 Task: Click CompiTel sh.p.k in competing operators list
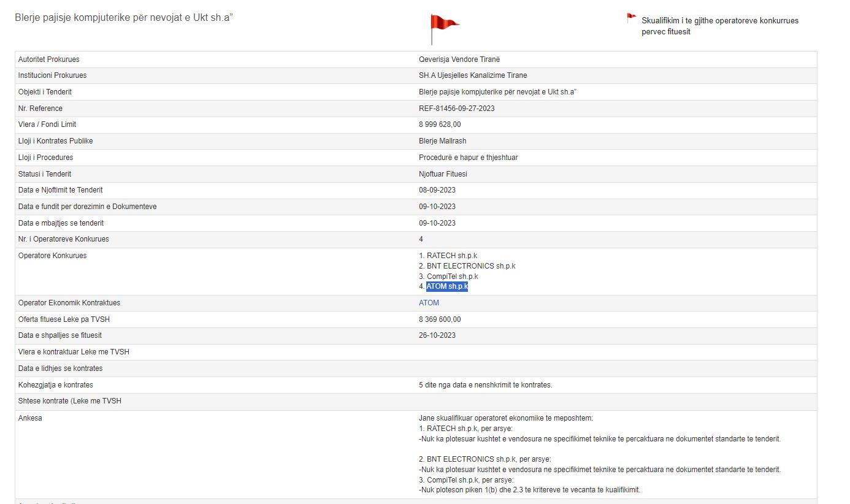pos(452,277)
